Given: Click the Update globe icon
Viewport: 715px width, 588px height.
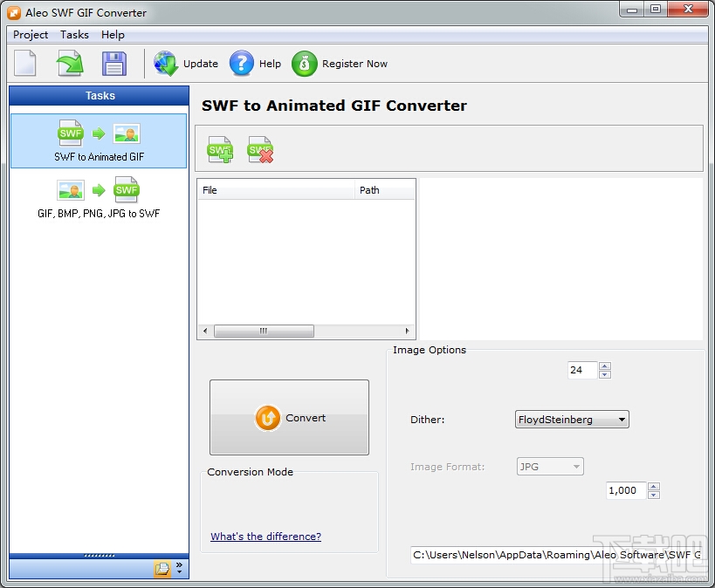Looking at the screenshot, I should [x=165, y=64].
